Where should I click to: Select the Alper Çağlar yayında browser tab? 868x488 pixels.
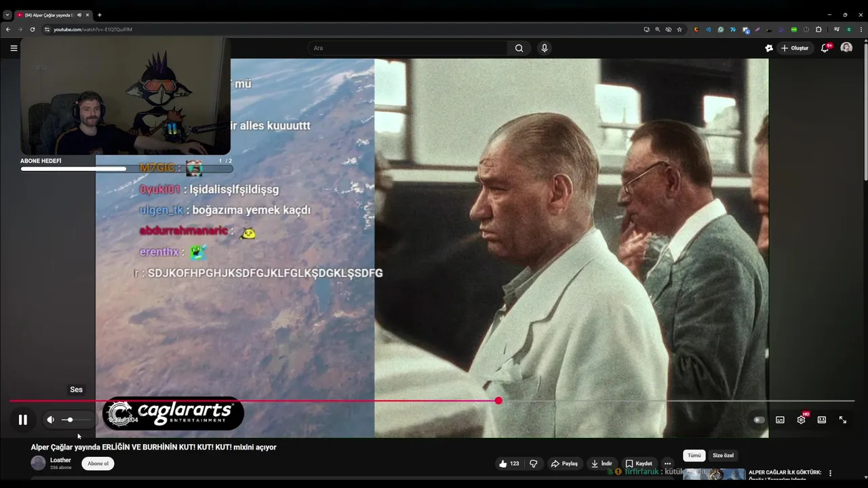click(x=53, y=15)
